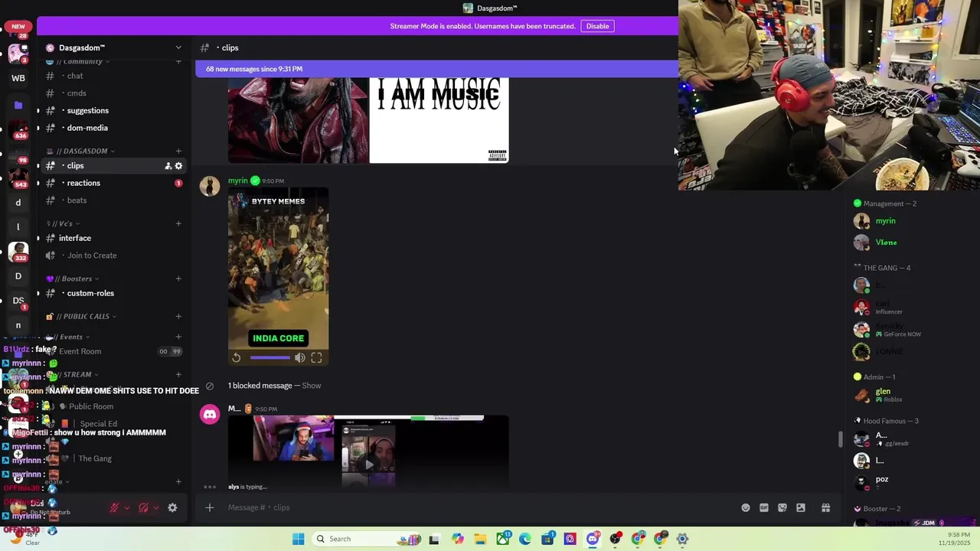Open File Explorer from taskbar
The image size is (980, 551).
[480, 539]
